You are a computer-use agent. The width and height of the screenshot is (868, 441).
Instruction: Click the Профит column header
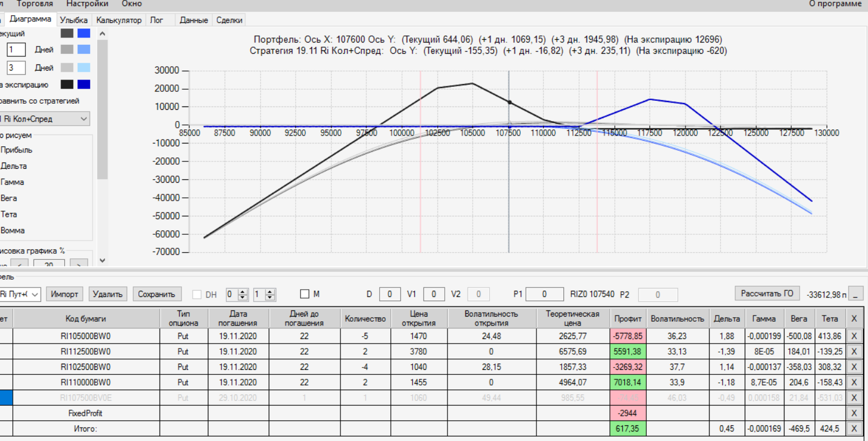[x=628, y=318]
